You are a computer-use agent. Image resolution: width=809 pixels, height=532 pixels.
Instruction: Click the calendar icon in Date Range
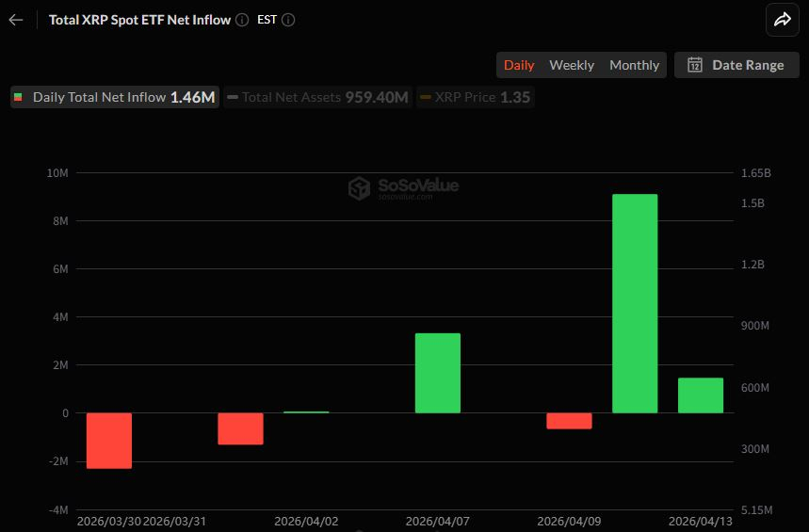[x=695, y=65]
